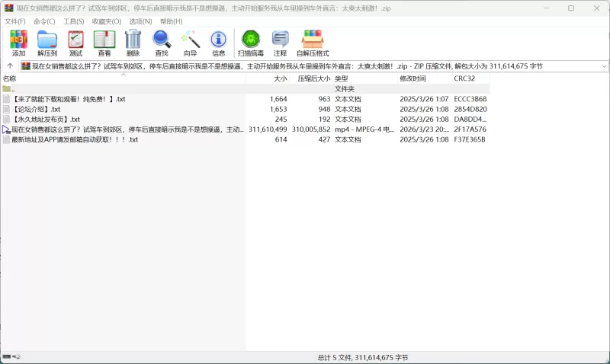Launch the 向导 (Wizard) tool
The image size is (610, 364).
pyautogui.click(x=190, y=43)
